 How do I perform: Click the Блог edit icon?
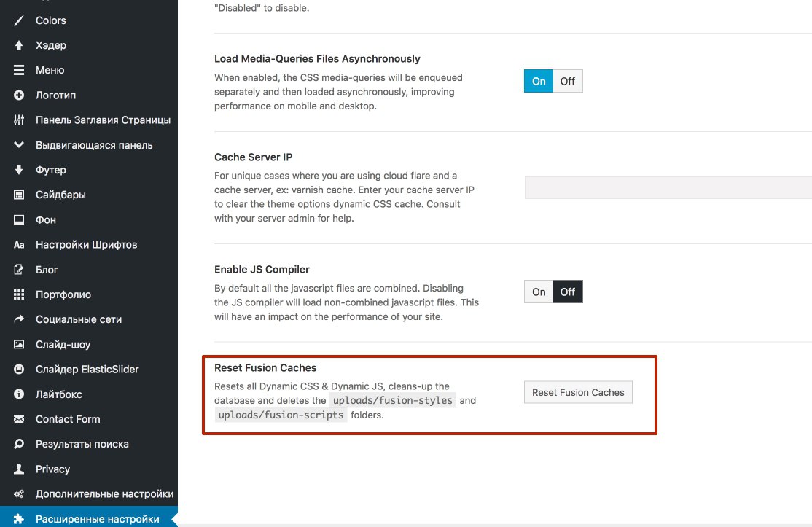coord(19,270)
